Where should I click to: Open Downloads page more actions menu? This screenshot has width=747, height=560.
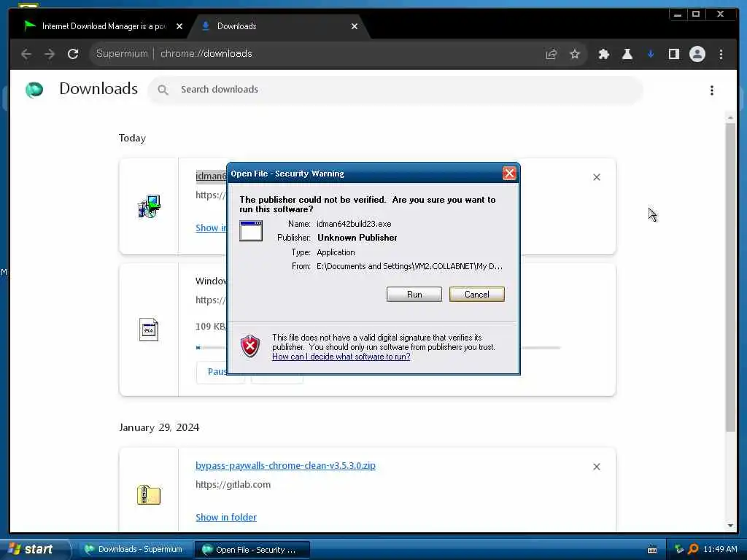click(712, 90)
